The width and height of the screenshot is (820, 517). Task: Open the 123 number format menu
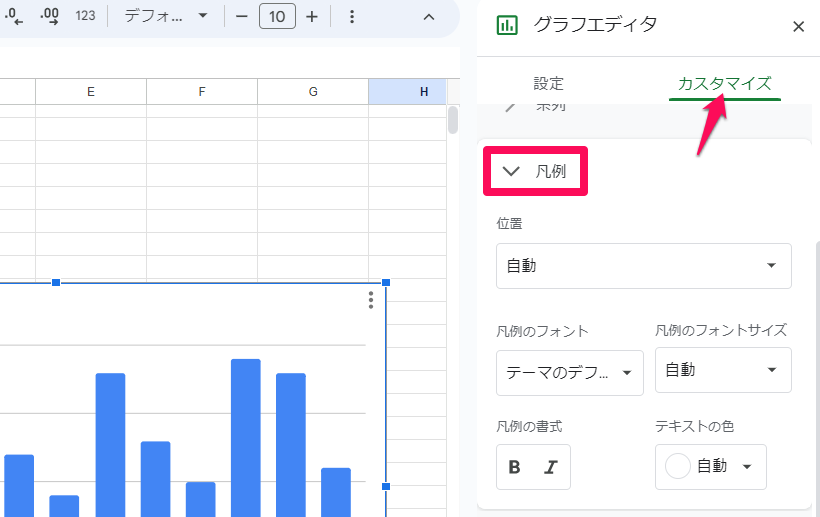pos(85,16)
